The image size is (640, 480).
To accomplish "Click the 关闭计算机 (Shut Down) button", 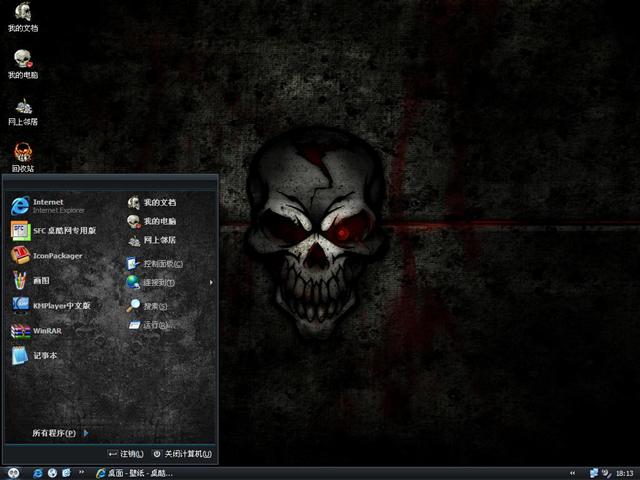I will tap(182, 454).
